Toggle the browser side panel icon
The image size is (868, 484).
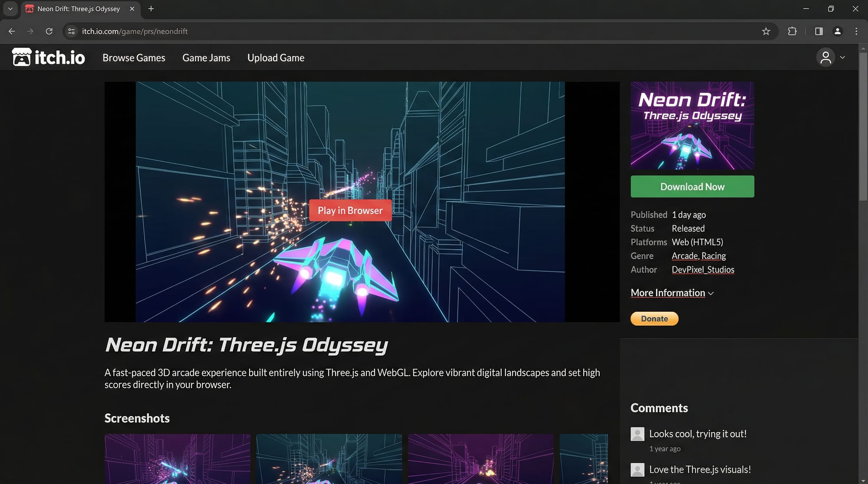(x=819, y=31)
